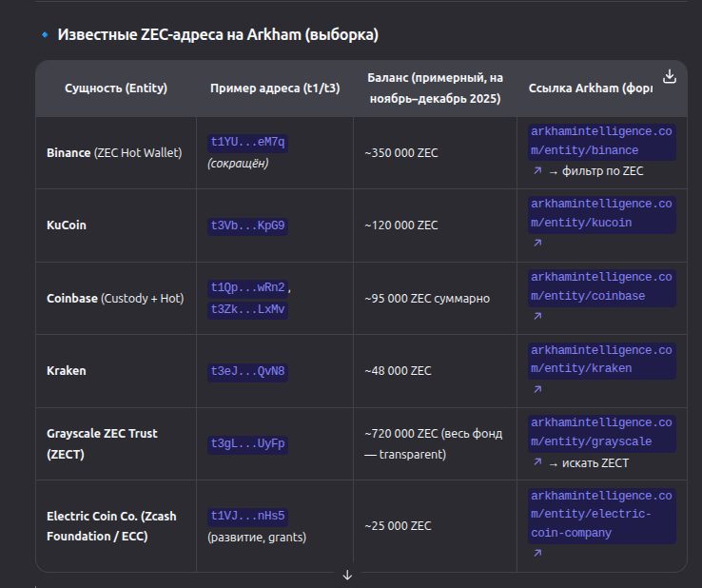Screen dimensions: 702x588
Task: Open external link arrow under Coinbase URL
Action: (x=537, y=316)
